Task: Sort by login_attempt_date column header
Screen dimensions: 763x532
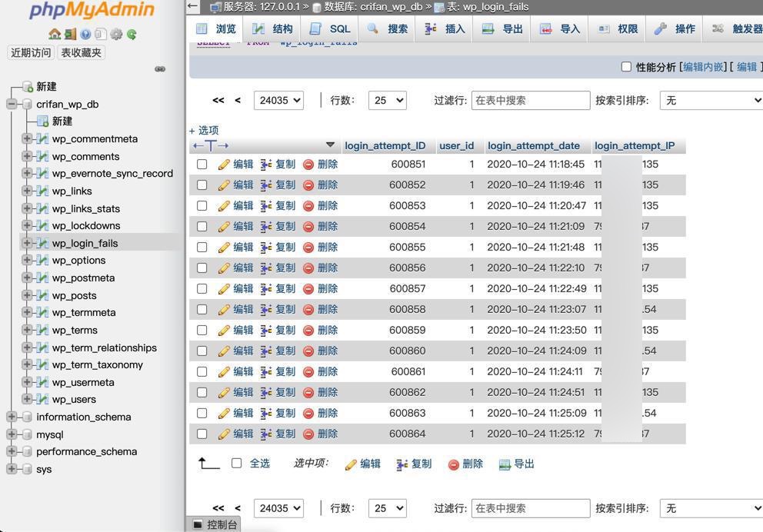Action: point(534,146)
